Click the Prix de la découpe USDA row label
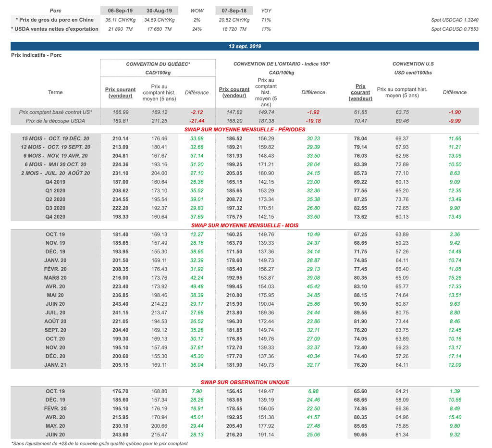The width and height of the screenshot is (492, 448). click(55, 121)
